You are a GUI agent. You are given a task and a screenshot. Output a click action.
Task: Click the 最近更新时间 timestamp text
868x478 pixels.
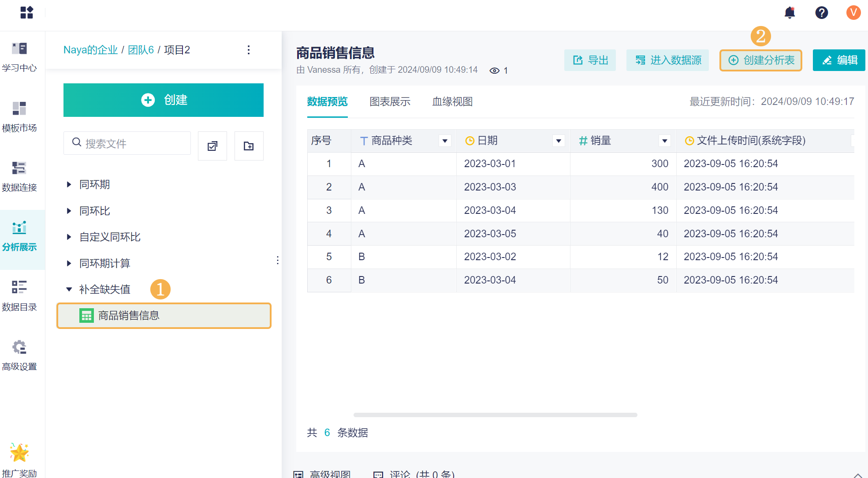point(772,101)
